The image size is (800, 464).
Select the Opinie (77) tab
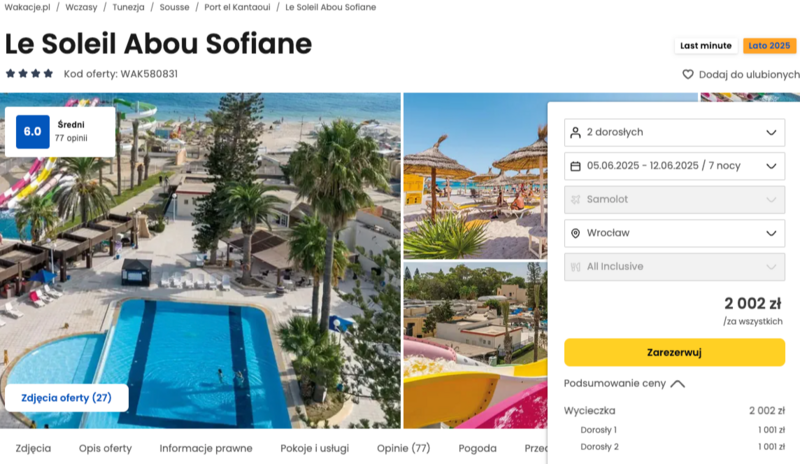[404, 448]
